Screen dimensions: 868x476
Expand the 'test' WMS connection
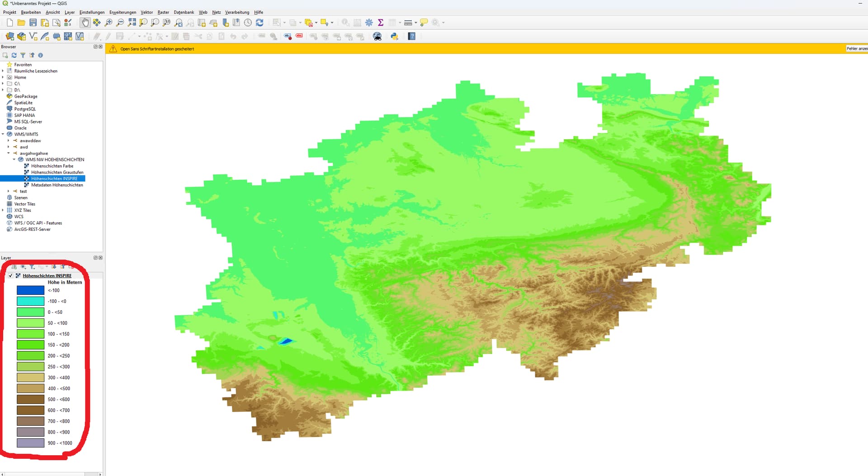click(9, 191)
